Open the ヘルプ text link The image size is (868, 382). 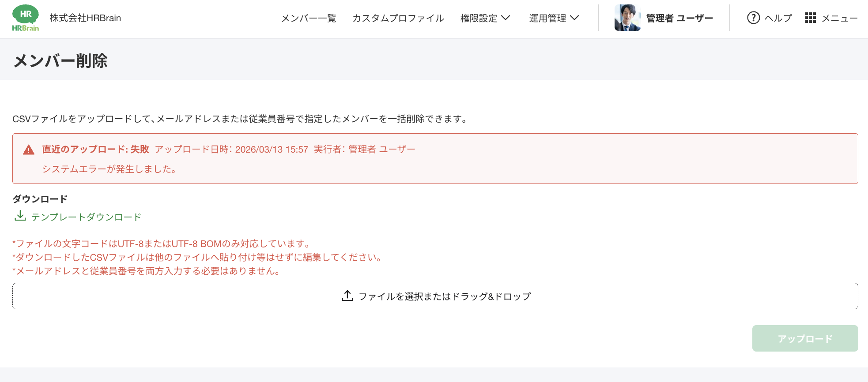(778, 18)
